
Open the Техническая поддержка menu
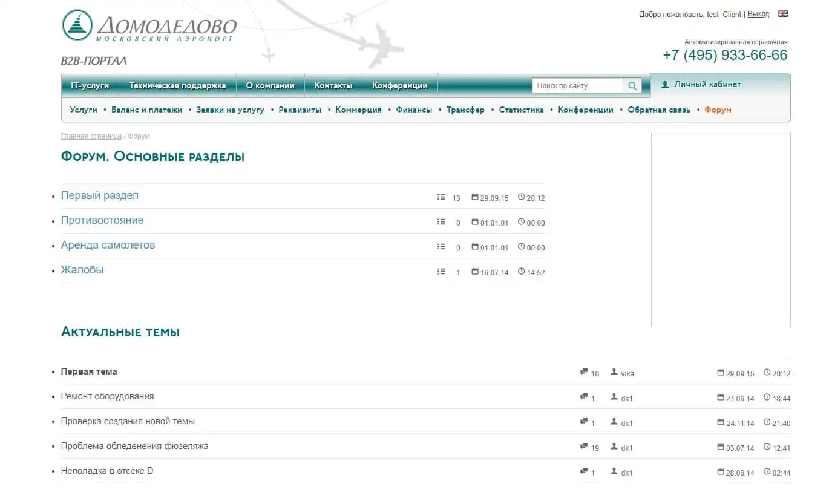[x=177, y=86]
